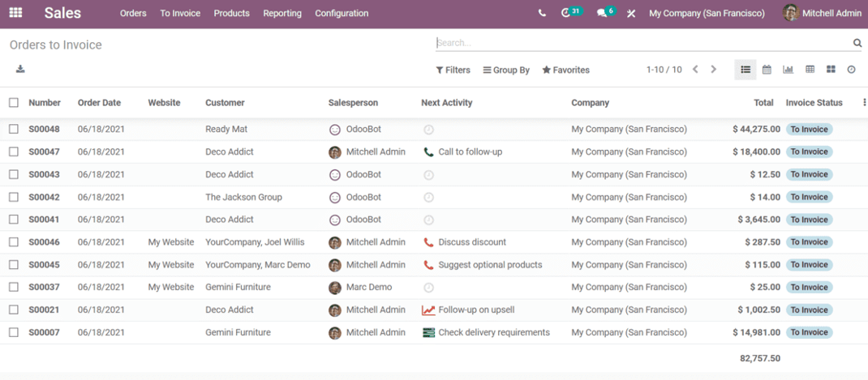
Task: Switch to kanban view
Action: [831, 70]
